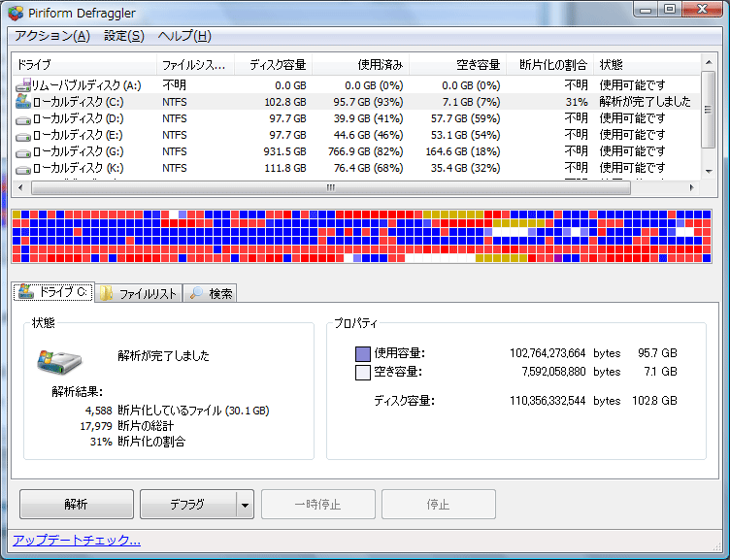Sort by the 状態 column header
730x560 pixels.
pos(647,65)
